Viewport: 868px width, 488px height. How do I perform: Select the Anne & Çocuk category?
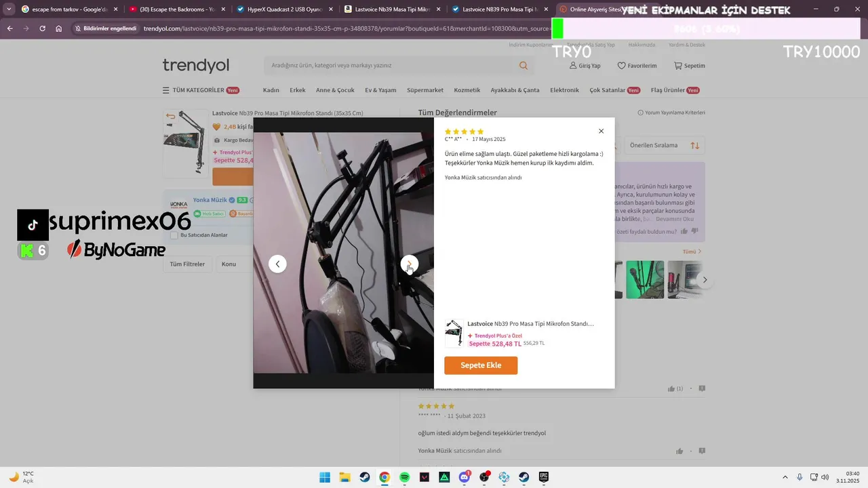click(x=335, y=90)
